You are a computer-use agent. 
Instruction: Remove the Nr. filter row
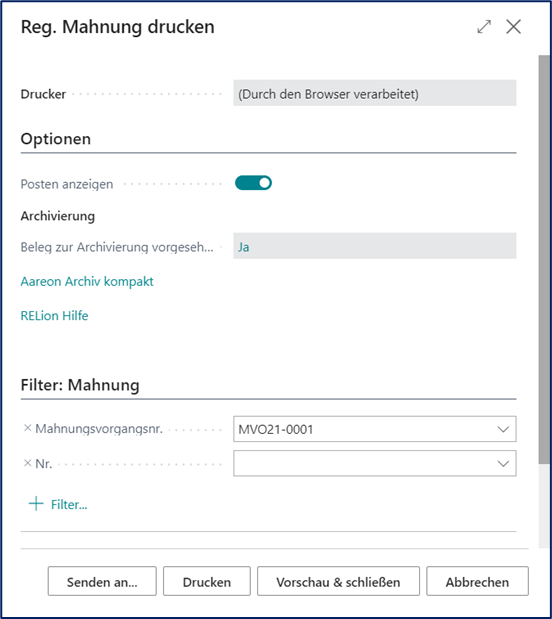(x=27, y=463)
